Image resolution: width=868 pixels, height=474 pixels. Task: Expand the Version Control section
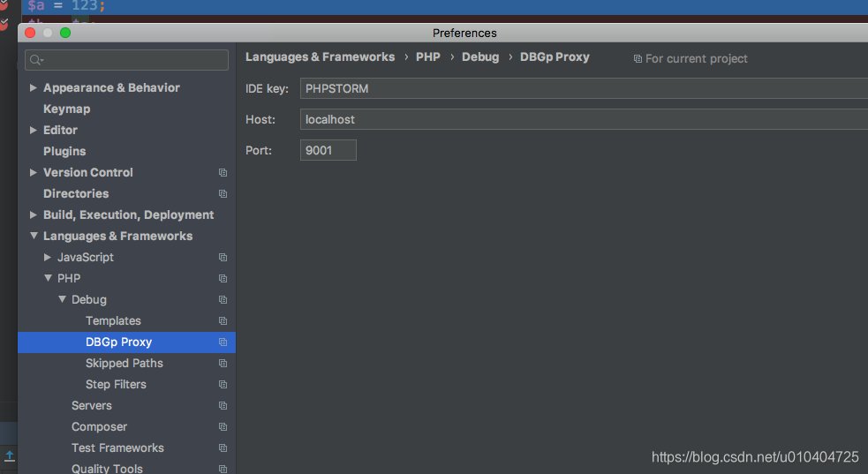[34, 173]
